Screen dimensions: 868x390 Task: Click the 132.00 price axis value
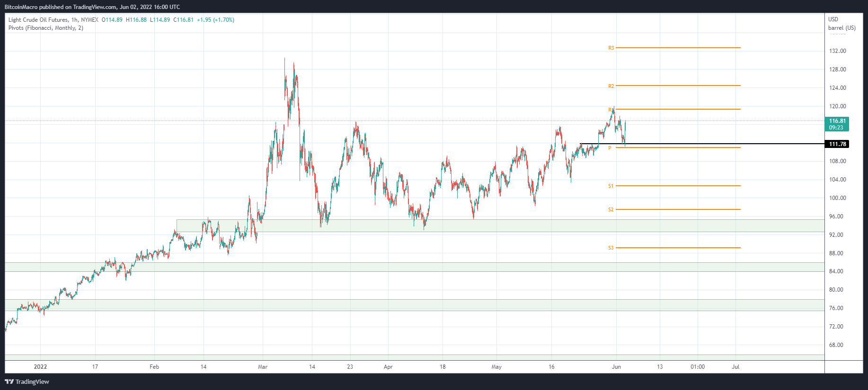click(x=837, y=51)
